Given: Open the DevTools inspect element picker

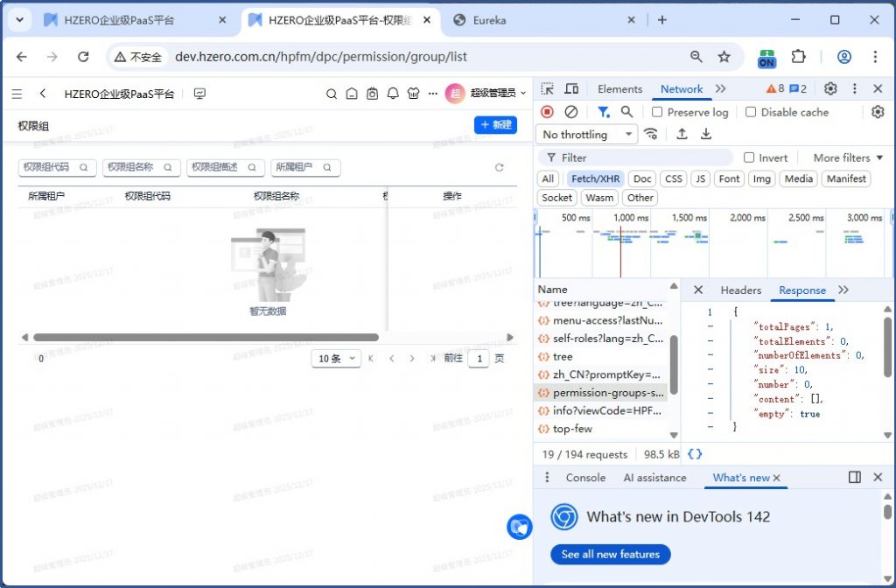Looking at the screenshot, I should [x=547, y=89].
